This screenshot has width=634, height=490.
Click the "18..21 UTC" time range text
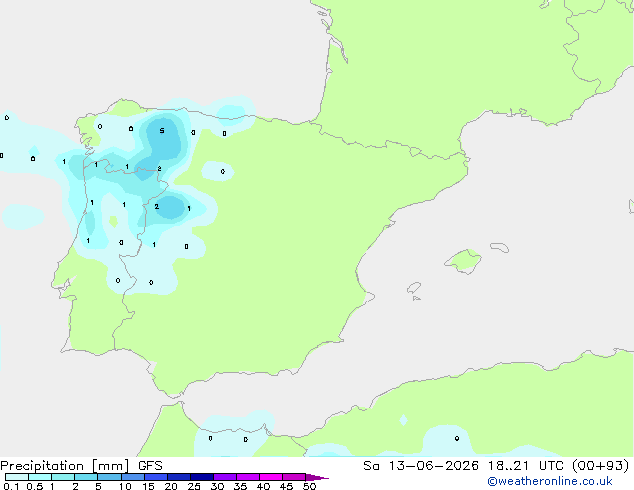(x=526, y=466)
